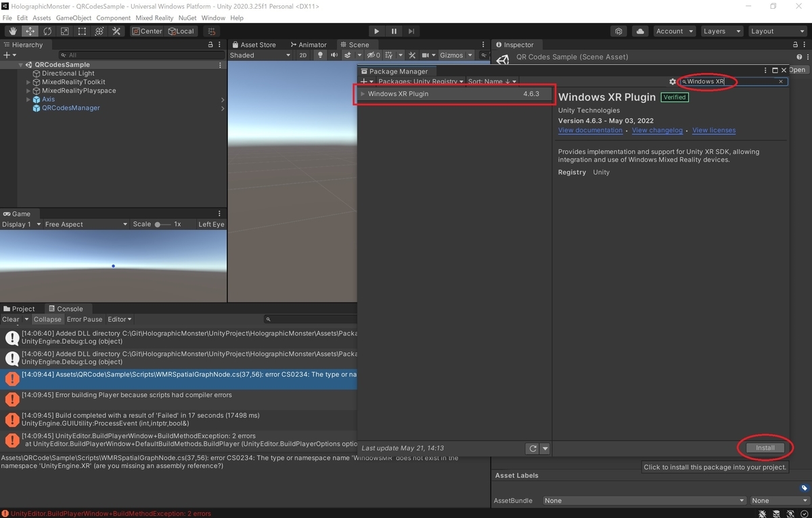Click the Pause button
812x518 pixels.
coord(394,31)
